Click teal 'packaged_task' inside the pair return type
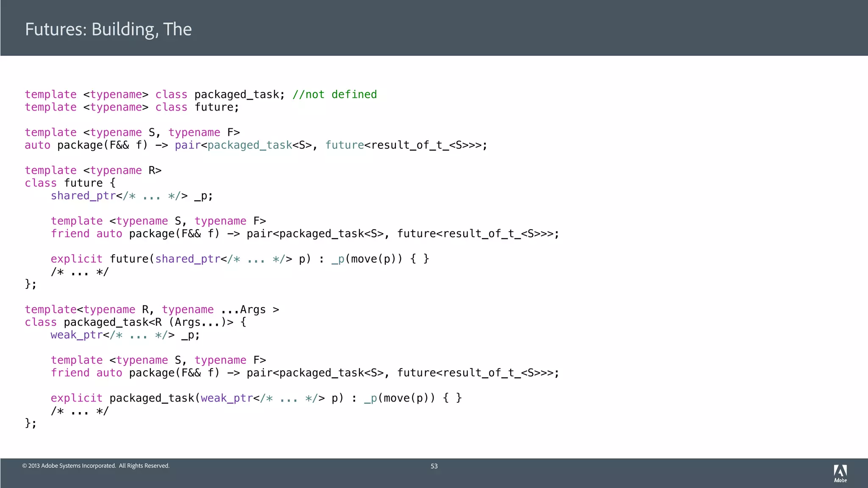The width and height of the screenshot is (868, 488). point(250,145)
